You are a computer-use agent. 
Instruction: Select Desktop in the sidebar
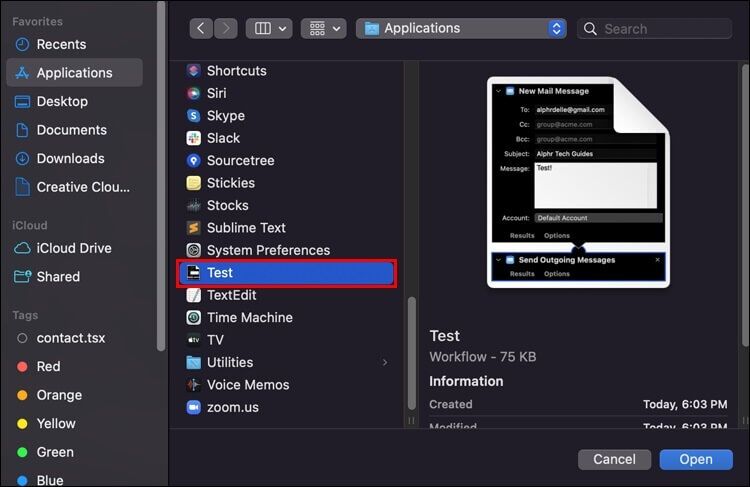(x=75, y=101)
